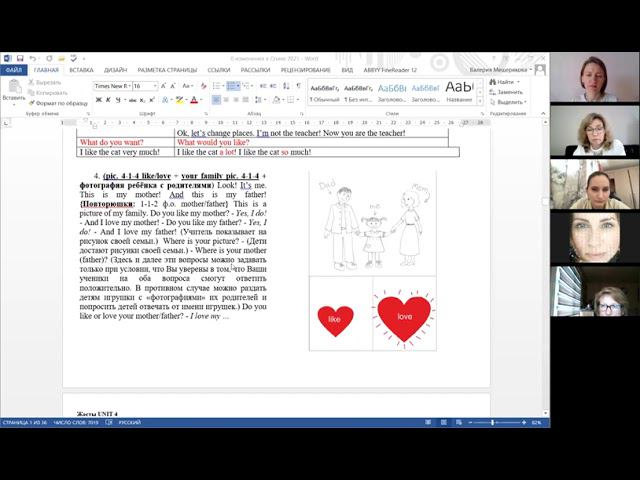The height and width of the screenshot is (480, 640).
Task: Apply strikethrough formatting
Action: [x=132, y=100]
